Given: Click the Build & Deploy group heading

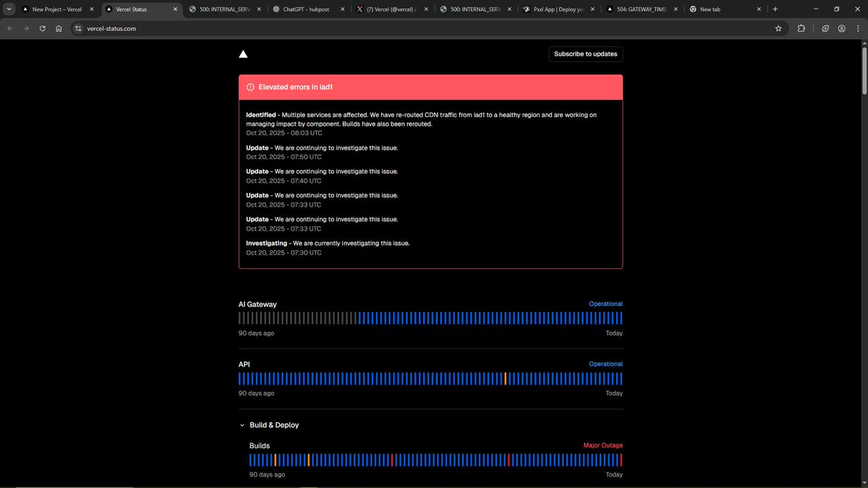Looking at the screenshot, I should (274, 425).
